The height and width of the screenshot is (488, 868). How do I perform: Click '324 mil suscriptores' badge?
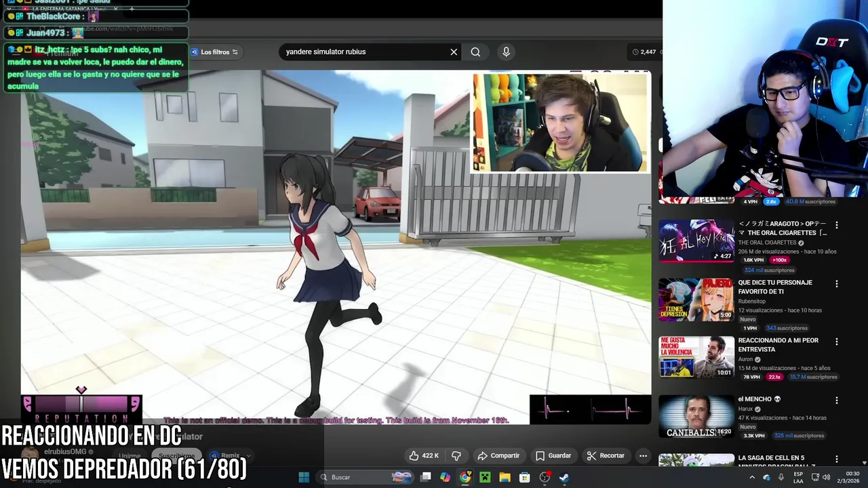769,270
